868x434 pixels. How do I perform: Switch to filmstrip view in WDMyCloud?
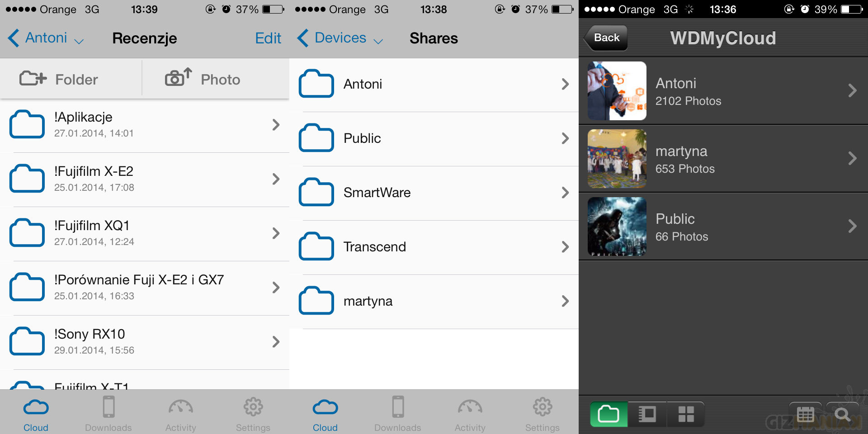[647, 414]
